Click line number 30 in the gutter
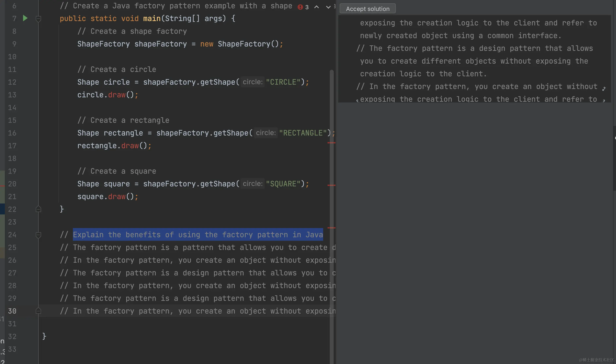 pos(12,311)
